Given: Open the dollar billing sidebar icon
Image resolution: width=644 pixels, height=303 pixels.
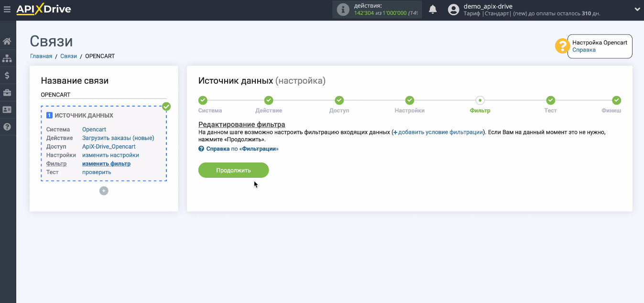Looking at the screenshot, I should (x=7, y=76).
